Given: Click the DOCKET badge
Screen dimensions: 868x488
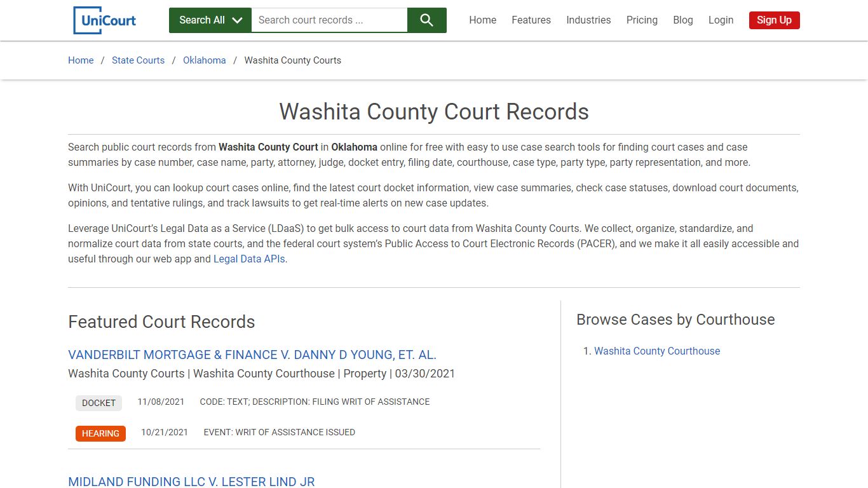Looking at the screenshot, I should tap(98, 403).
